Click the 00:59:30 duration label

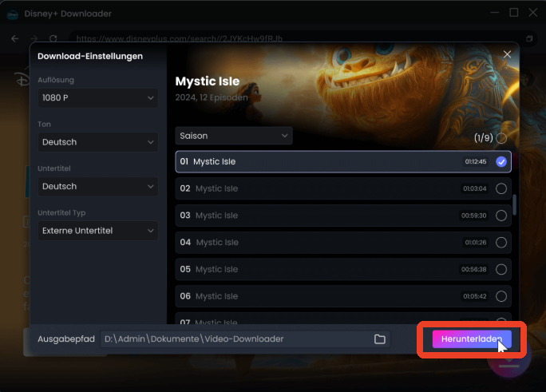474,216
